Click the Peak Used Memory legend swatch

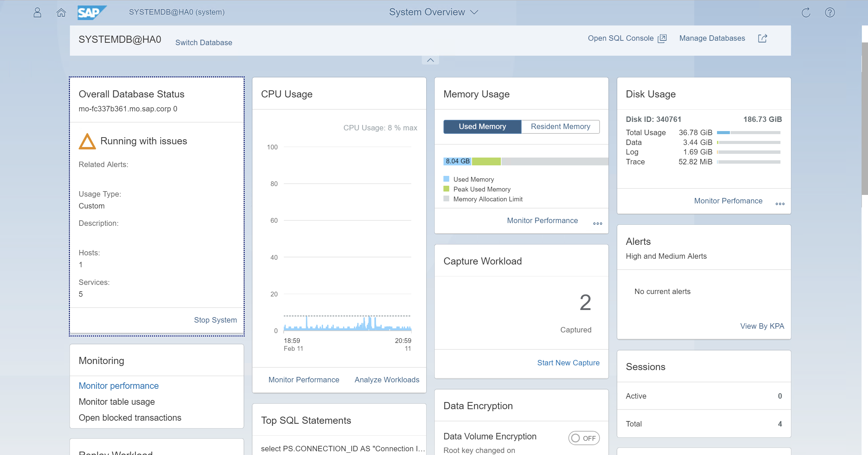[446, 189]
